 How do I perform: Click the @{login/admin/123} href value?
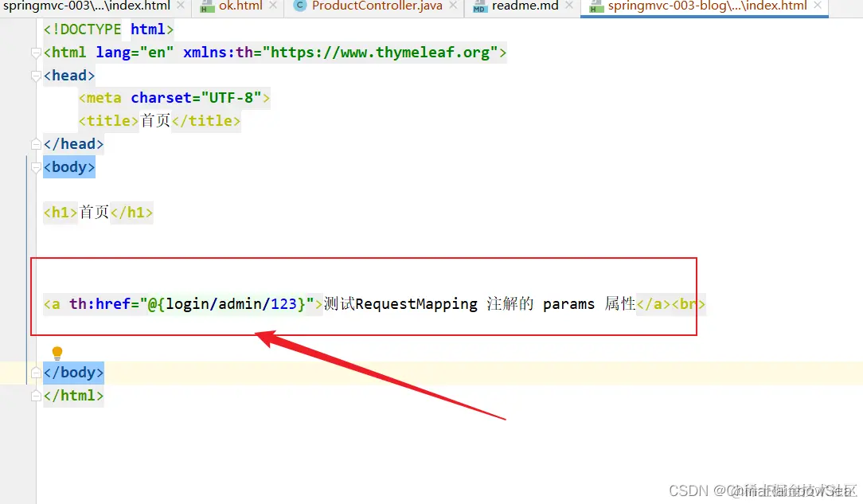coord(227,303)
